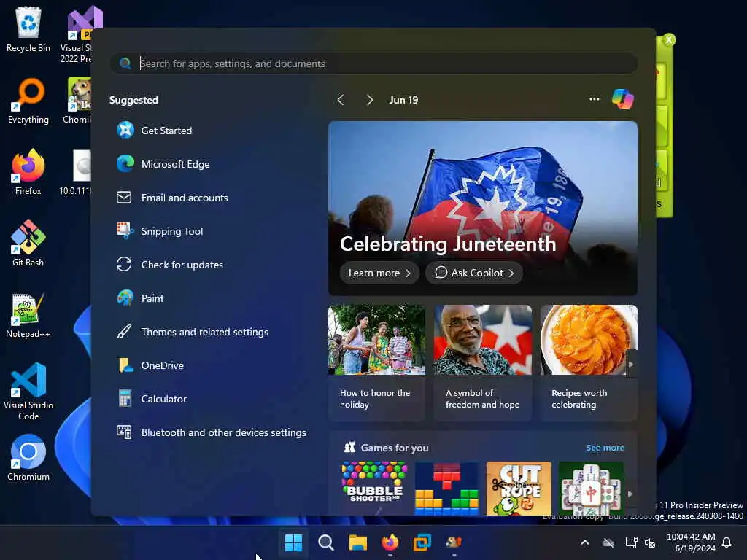Click See more in Games for you
The width and height of the screenshot is (747, 560).
click(605, 448)
